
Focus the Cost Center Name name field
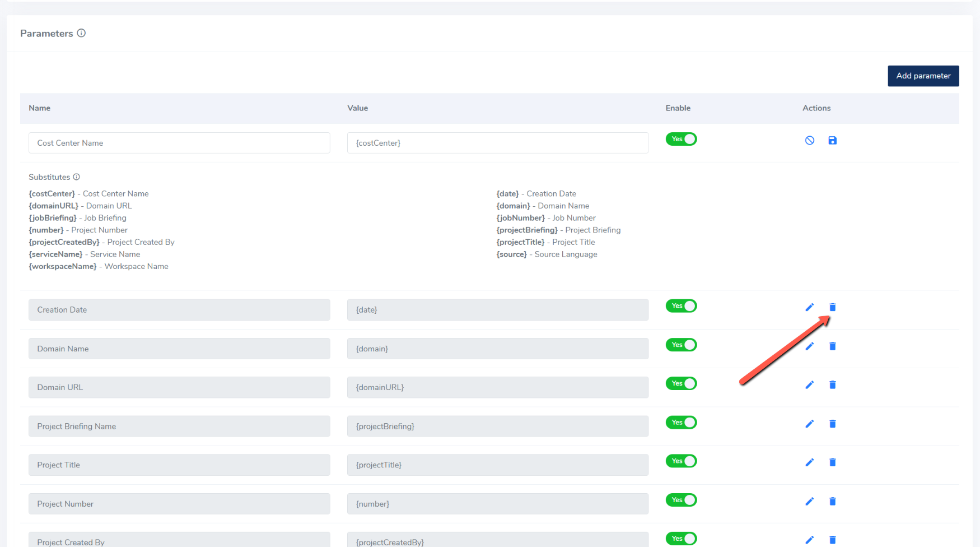click(x=179, y=143)
